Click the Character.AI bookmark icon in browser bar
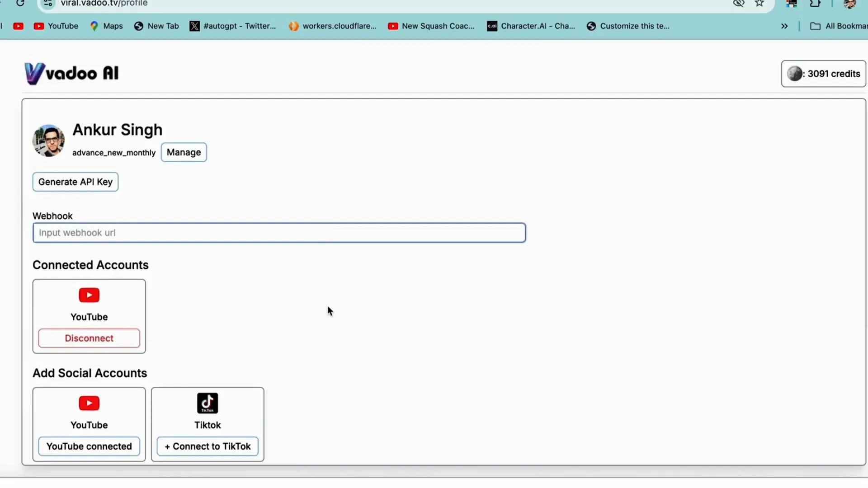This screenshot has height=488, width=868. coord(492,26)
